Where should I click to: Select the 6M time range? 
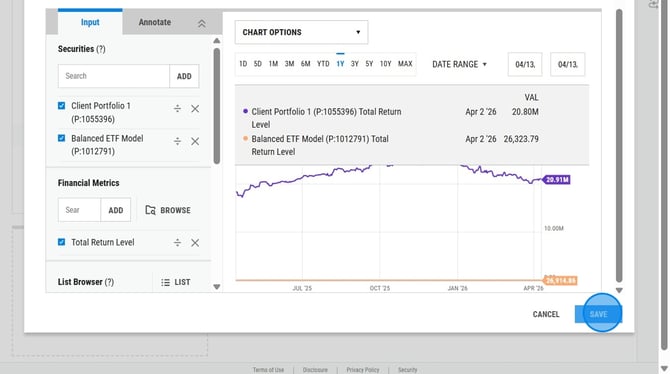click(306, 64)
